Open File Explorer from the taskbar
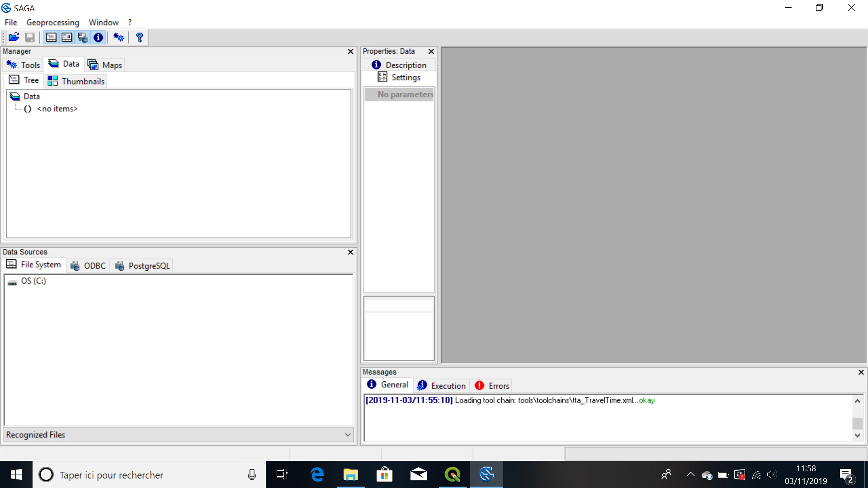868x488 pixels. (351, 474)
